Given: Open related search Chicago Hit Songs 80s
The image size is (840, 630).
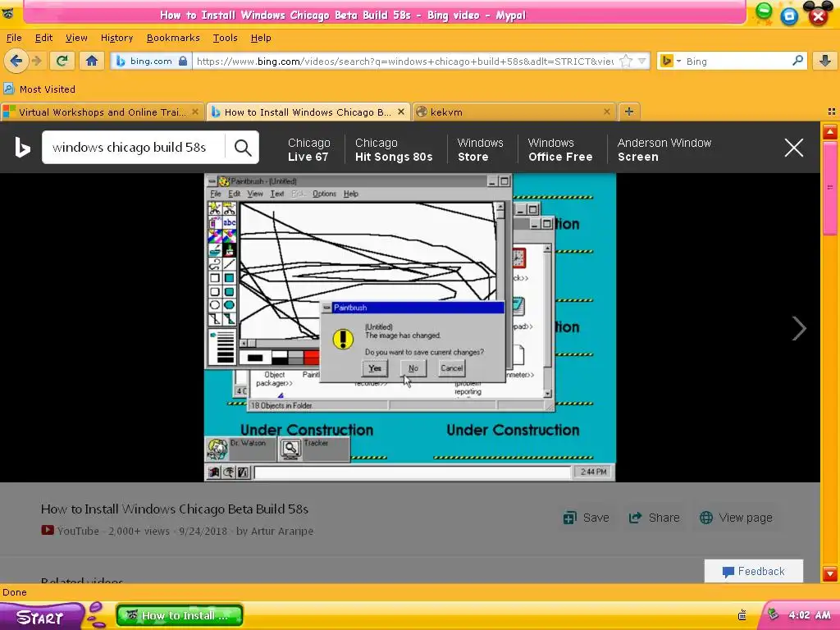Looking at the screenshot, I should pos(394,149).
